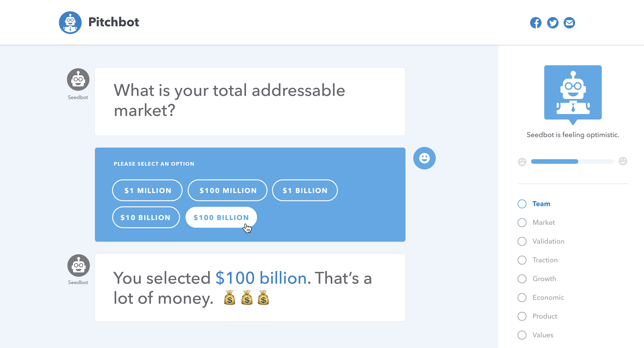Screen dimensions: 644x348
Task: Select the Validation radio circle
Action: tap(522, 241)
